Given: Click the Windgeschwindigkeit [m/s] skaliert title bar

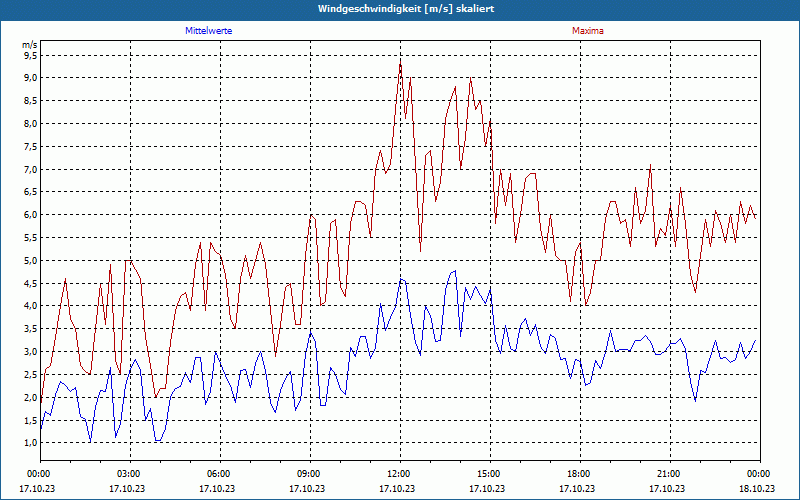Looking at the screenshot, I should 400,9.
